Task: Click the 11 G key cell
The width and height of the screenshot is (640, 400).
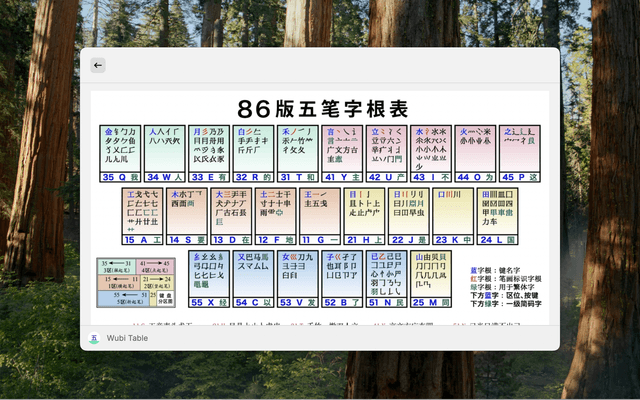Action: (320, 216)
